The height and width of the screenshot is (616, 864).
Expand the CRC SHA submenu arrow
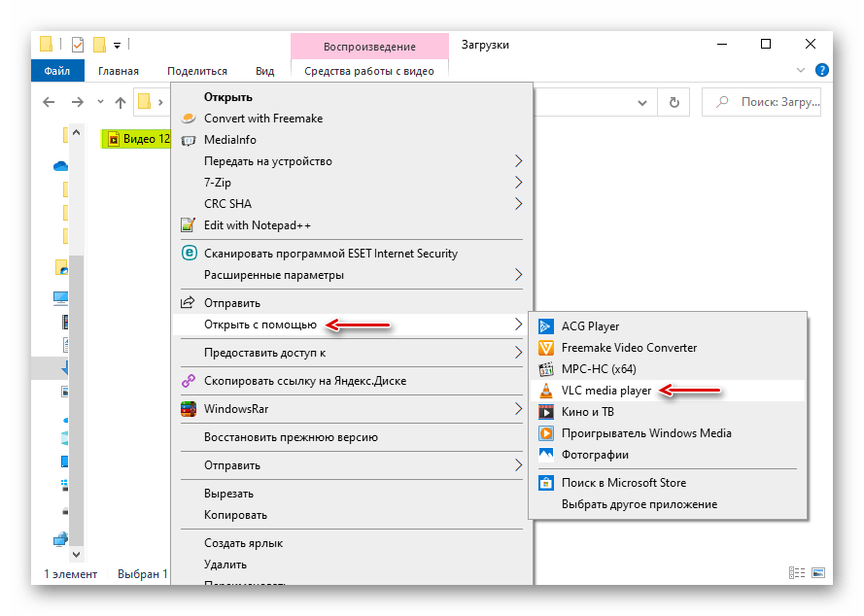click(518, 204)
